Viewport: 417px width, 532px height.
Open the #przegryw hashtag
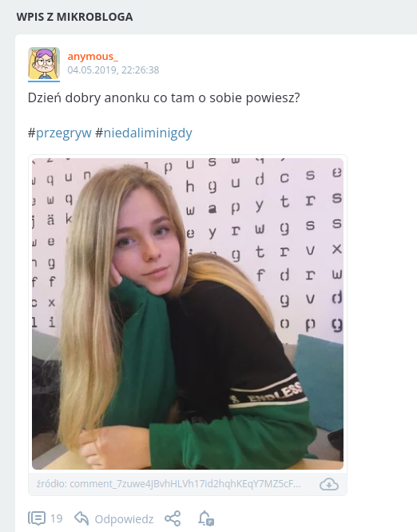point(60,133)
